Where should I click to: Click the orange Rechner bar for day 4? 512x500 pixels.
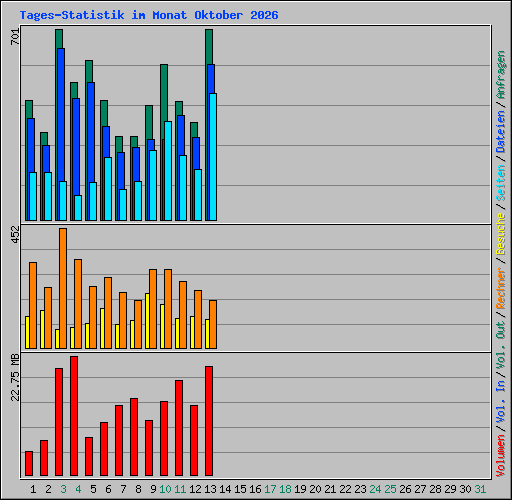[78, 304]
